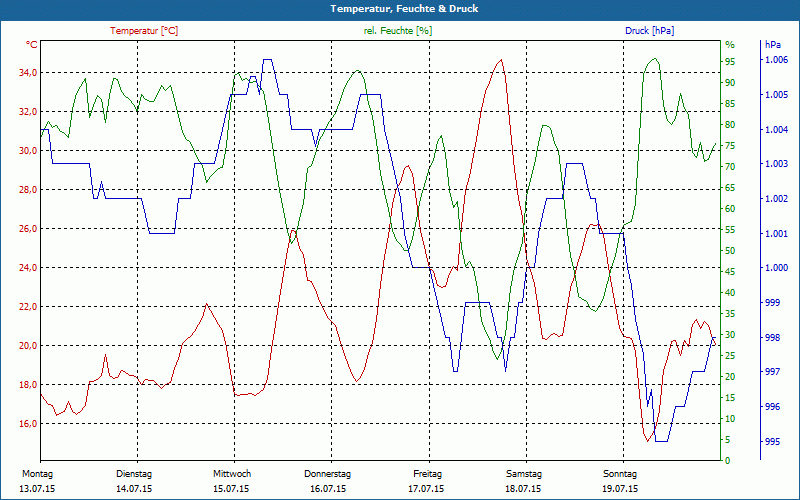Image resolution: width=800 pixels, height=500 pixels.
Task: Select the 'rel. Feuchte [%]' legend label
Action: click(x=398, y=31)
